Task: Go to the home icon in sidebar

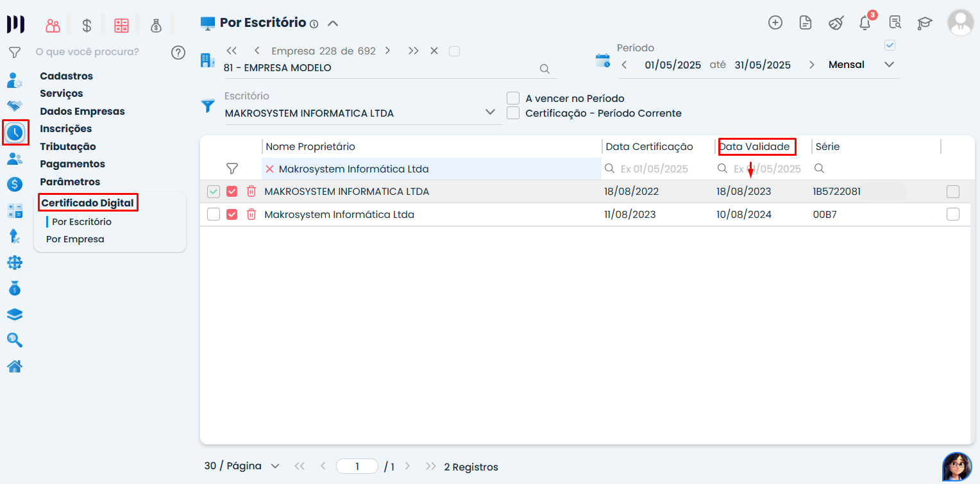Action: tap(15, 366)
